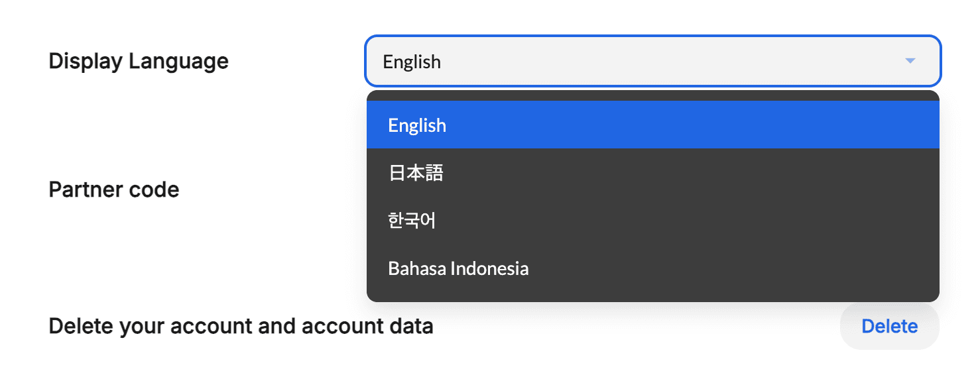Select 한국어 as the display language
Viewport: 980px width, 375px height.
(653, 220)
